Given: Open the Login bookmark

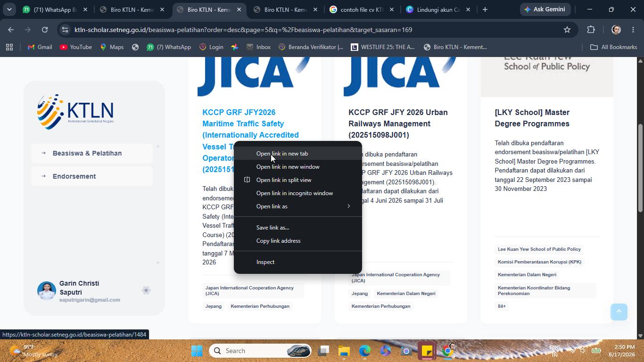Looking at the screenshot, I should click(x=211, y=47).
